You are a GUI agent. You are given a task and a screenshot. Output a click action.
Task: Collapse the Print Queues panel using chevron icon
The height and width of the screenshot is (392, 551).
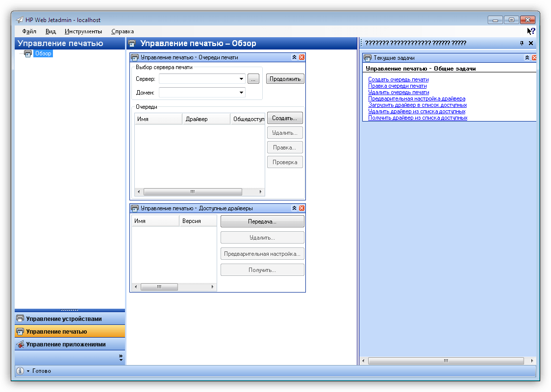coord(295,57)
